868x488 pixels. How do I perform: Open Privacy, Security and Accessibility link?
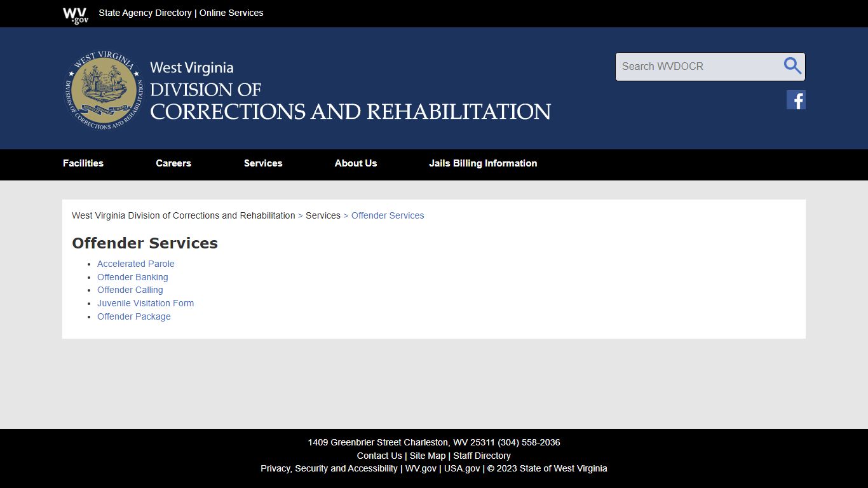click(x=329, y=468)
